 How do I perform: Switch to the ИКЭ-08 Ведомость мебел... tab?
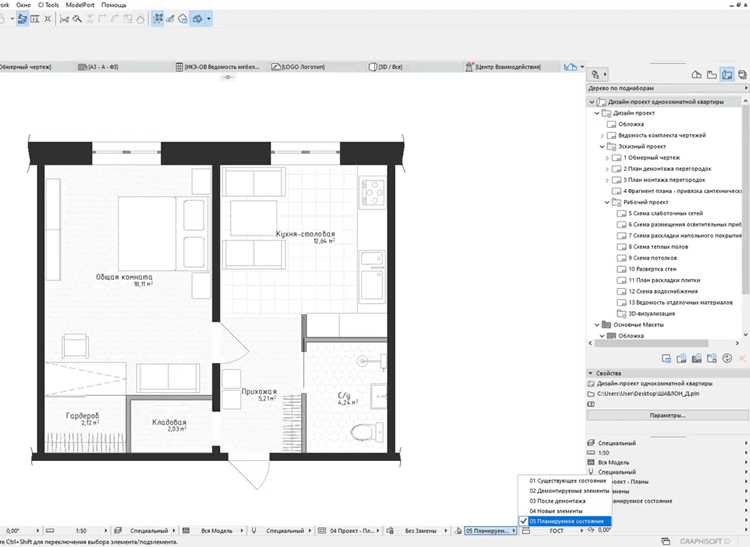(x=218, y=67)
